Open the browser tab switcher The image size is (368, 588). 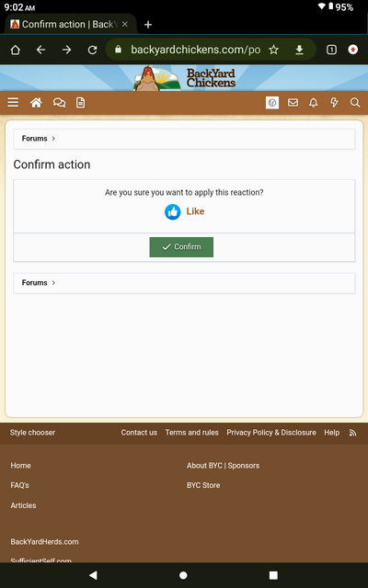(x=331, y=50)
